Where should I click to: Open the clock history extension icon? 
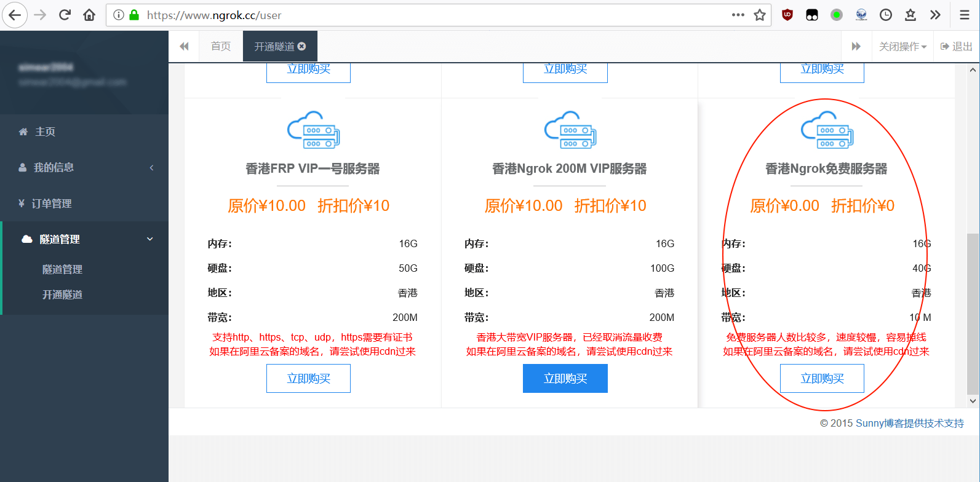886,15
